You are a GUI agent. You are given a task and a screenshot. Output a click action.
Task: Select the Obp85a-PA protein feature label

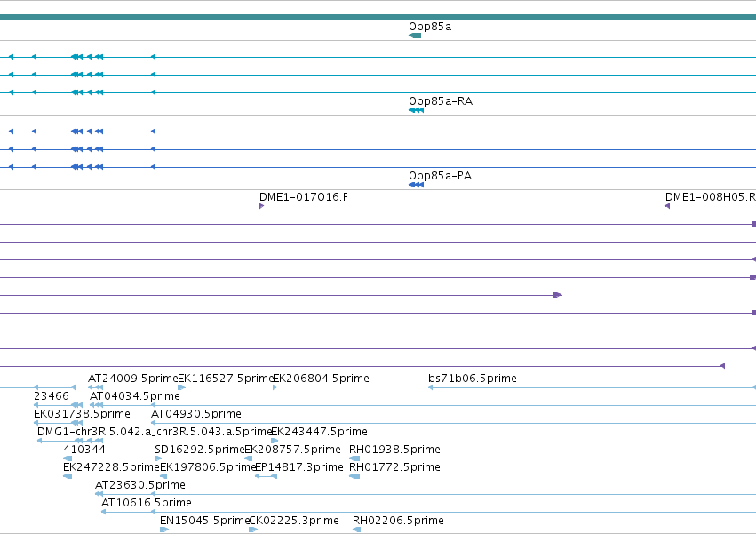coord(441,176)
